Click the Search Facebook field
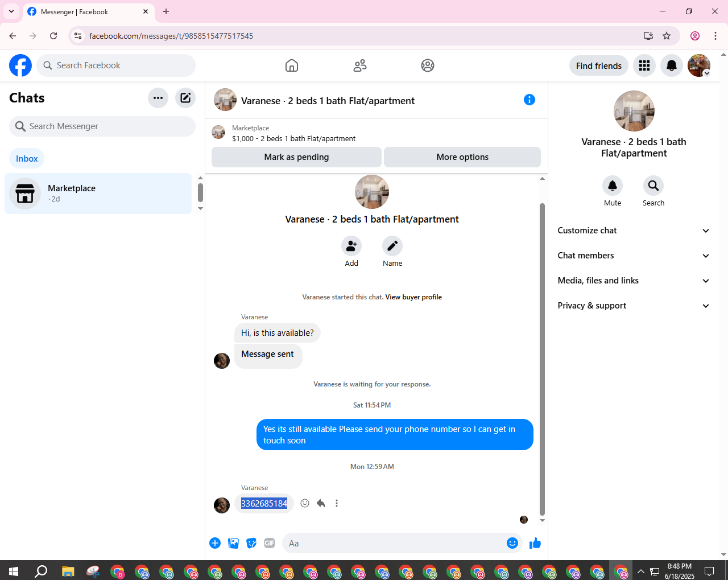This screenshot has height=580, width=728. (x=116, y=65)
